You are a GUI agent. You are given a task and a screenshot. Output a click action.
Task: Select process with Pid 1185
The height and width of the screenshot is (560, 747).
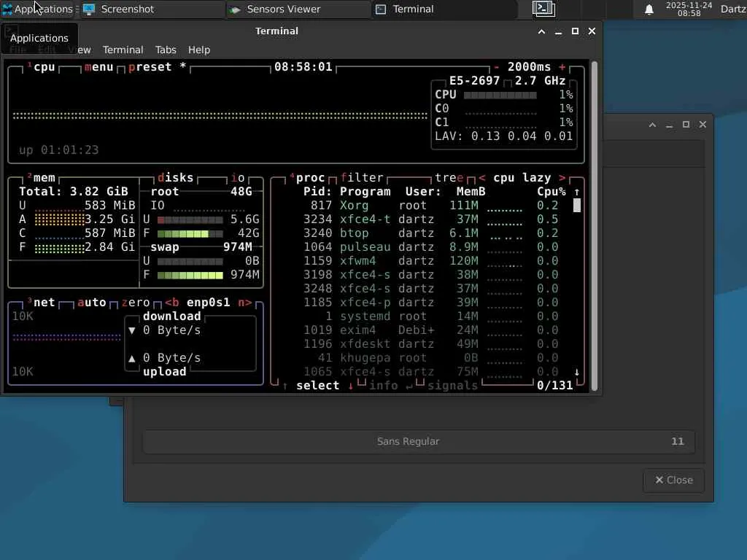point(427,303)
